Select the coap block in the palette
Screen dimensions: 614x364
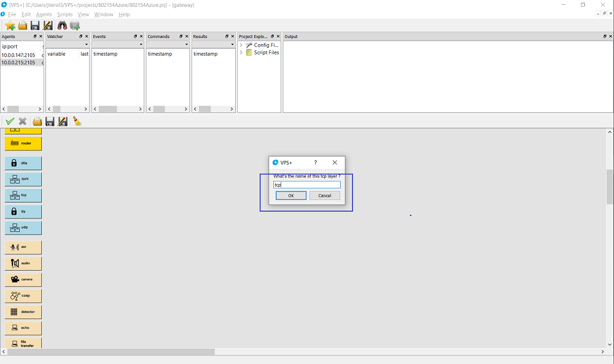click(x=23, y=295)
